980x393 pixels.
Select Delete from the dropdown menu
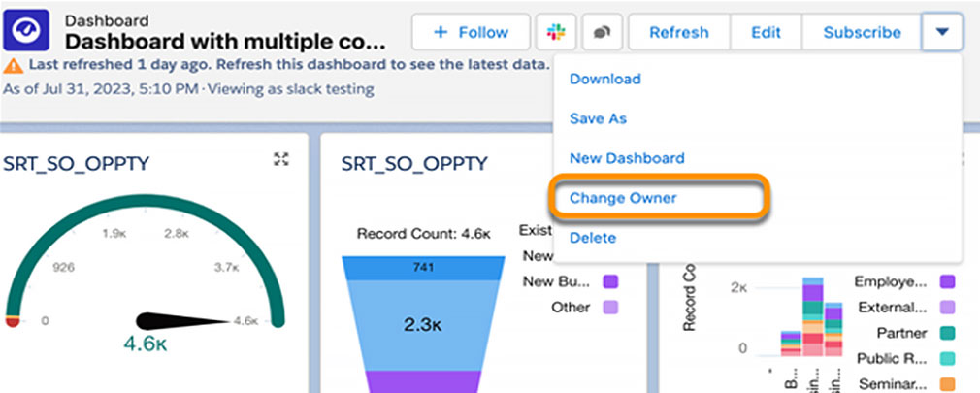click(592, 238)
